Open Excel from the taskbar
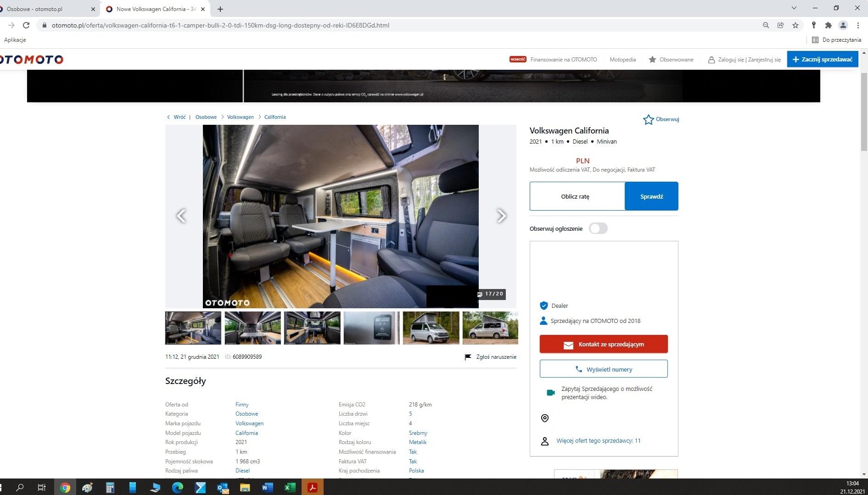 [x=290, y=487]
